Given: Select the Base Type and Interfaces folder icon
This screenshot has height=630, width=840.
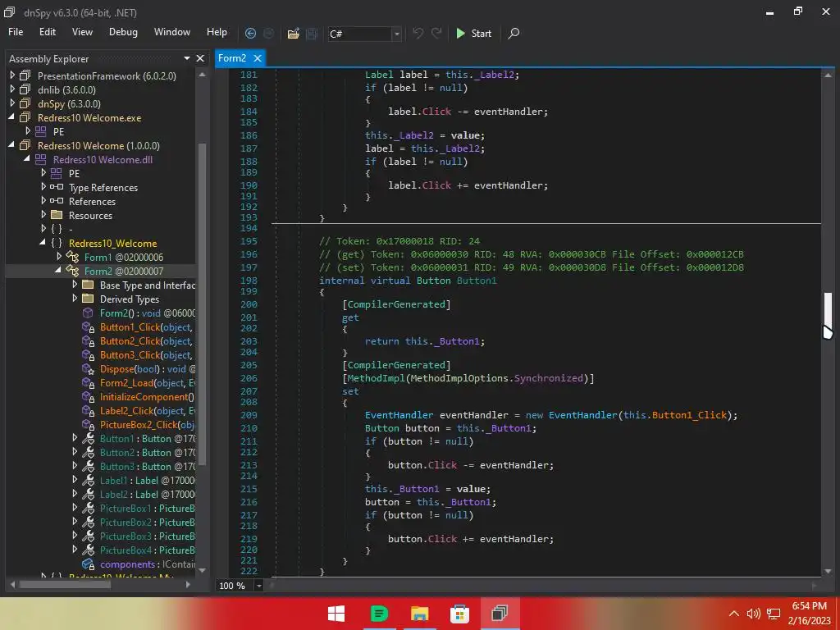Looking at the screenshot, I should tap(88, 285).
